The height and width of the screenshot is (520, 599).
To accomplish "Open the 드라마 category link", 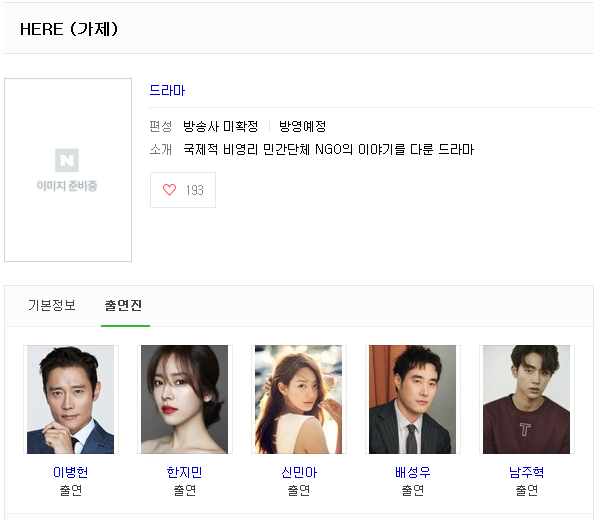I will click(x=167, y=91).
